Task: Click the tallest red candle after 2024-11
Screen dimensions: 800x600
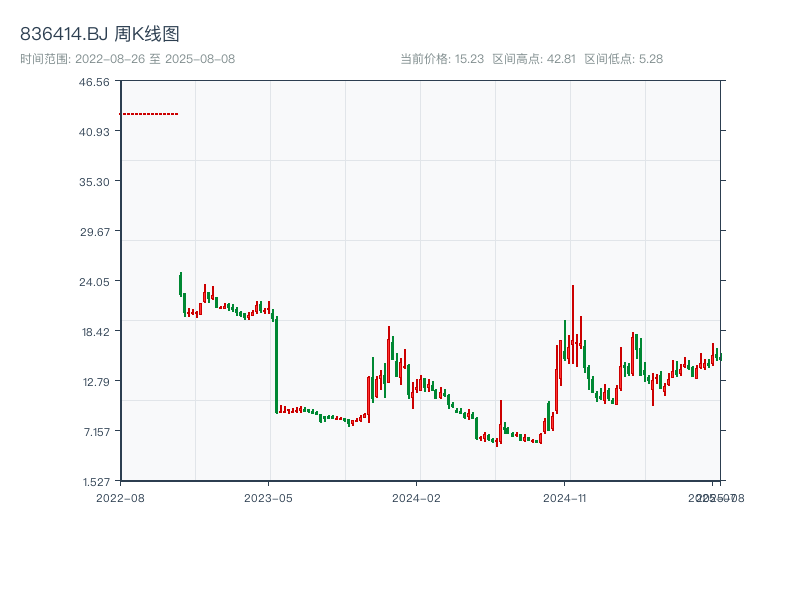Action: pos(573,324)
